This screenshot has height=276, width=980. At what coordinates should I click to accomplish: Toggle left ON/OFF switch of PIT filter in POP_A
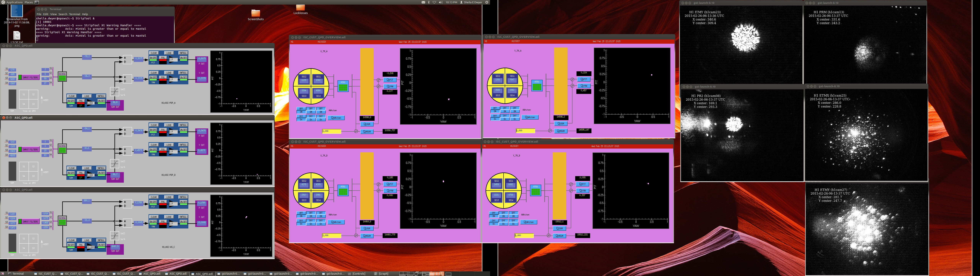153,58
